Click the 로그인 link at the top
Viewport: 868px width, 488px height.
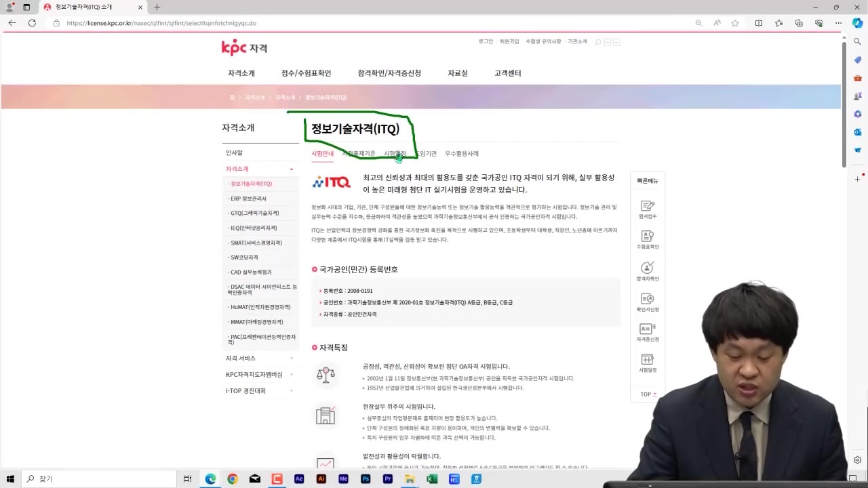486,41
